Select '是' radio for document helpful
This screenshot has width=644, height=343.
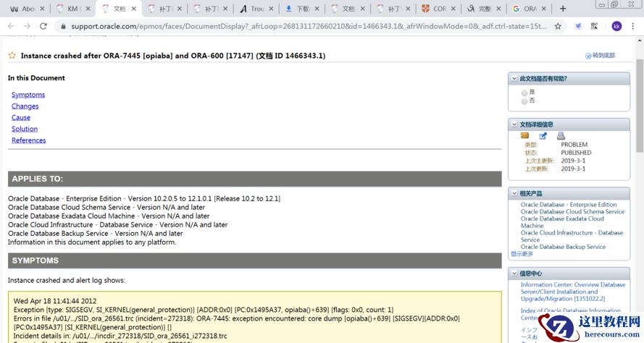click(x=524, y=93)
